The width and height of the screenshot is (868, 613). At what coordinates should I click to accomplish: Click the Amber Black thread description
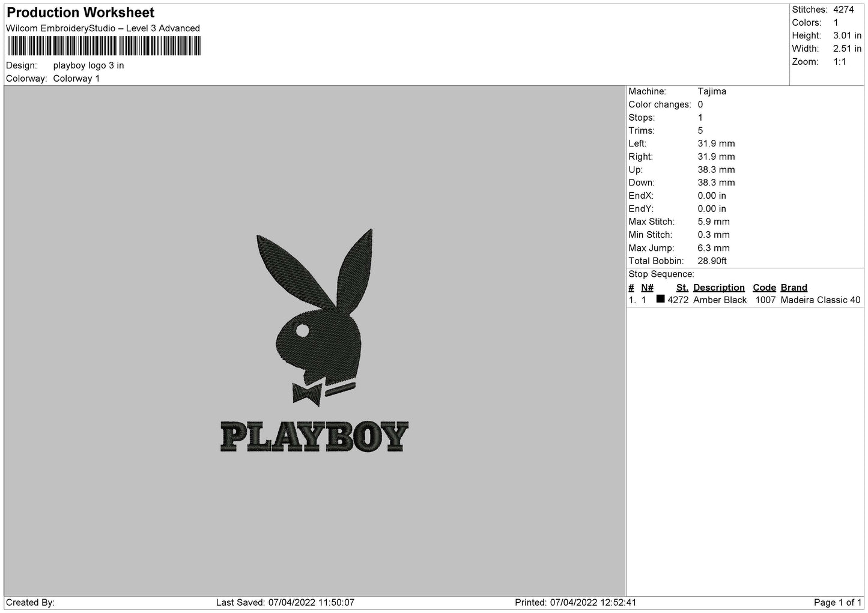point(720,300)
